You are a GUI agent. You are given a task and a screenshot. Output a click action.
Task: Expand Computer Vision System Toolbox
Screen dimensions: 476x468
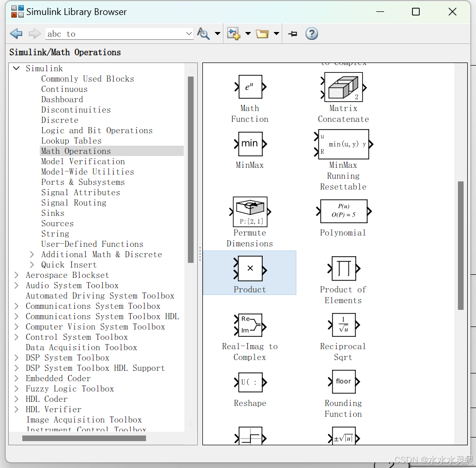17,326
